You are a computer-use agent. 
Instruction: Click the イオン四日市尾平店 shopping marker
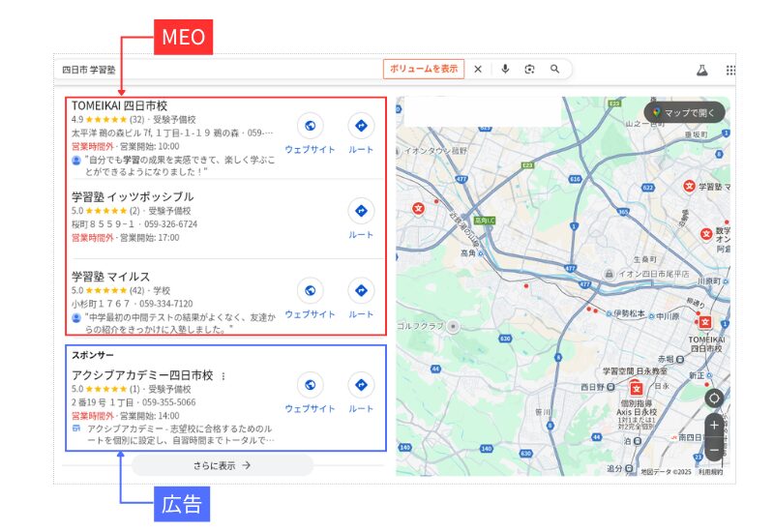pyautogui.click(x=610, y=274)
